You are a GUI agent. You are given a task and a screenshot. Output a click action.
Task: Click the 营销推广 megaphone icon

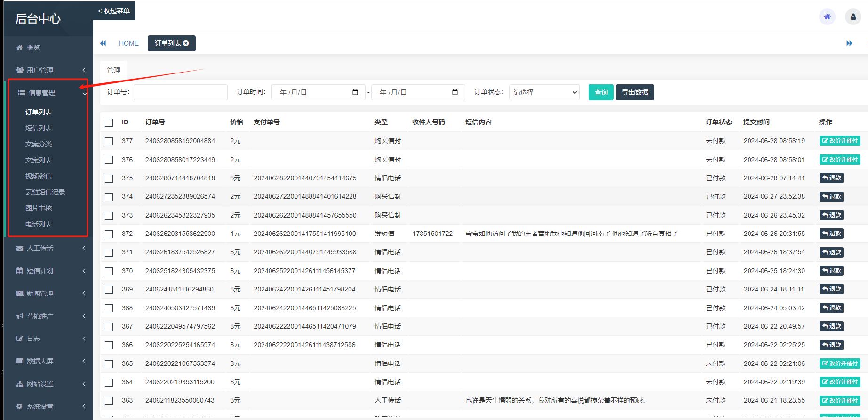pos(20,316)
